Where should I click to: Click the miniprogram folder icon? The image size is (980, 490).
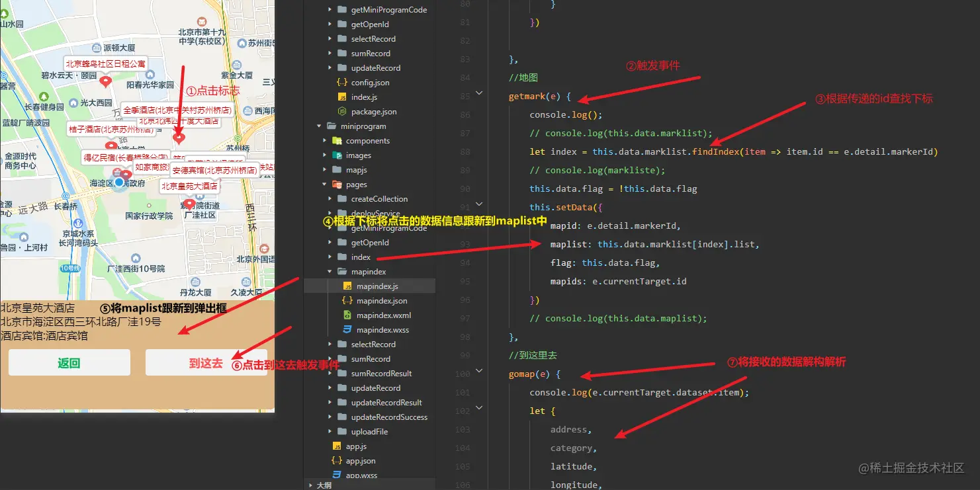[x=332, y=126]
